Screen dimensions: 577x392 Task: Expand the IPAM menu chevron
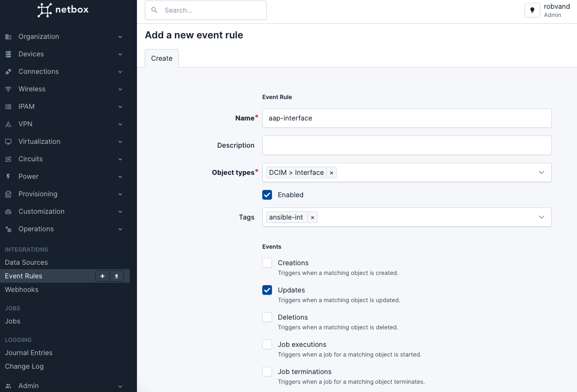click(x=120, y=107)
